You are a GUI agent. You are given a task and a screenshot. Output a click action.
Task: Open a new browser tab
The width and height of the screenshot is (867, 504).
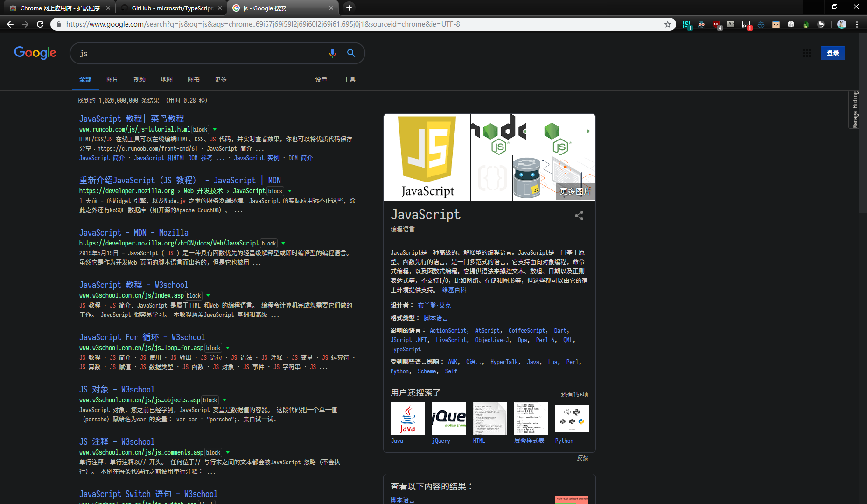(x=349, y=8)
